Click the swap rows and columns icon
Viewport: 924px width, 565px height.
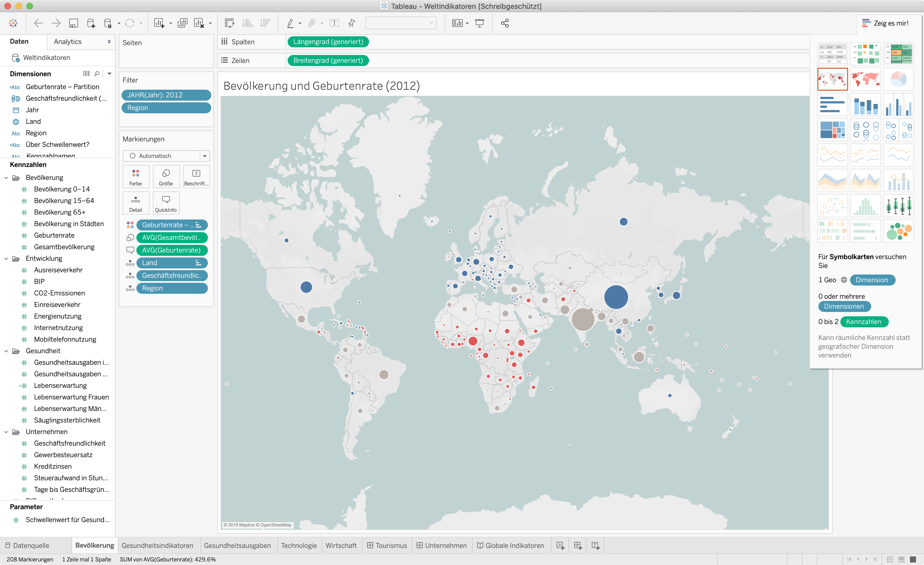[x=229, y=23]
